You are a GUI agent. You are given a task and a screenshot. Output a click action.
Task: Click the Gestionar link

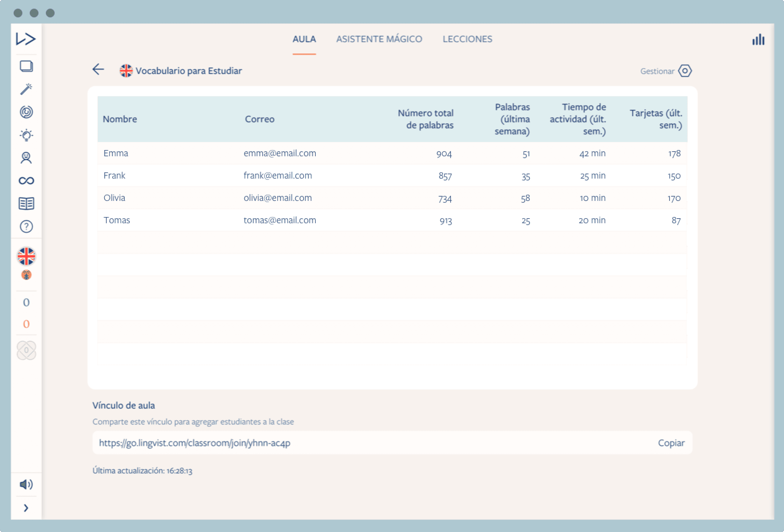pos(657,71)
